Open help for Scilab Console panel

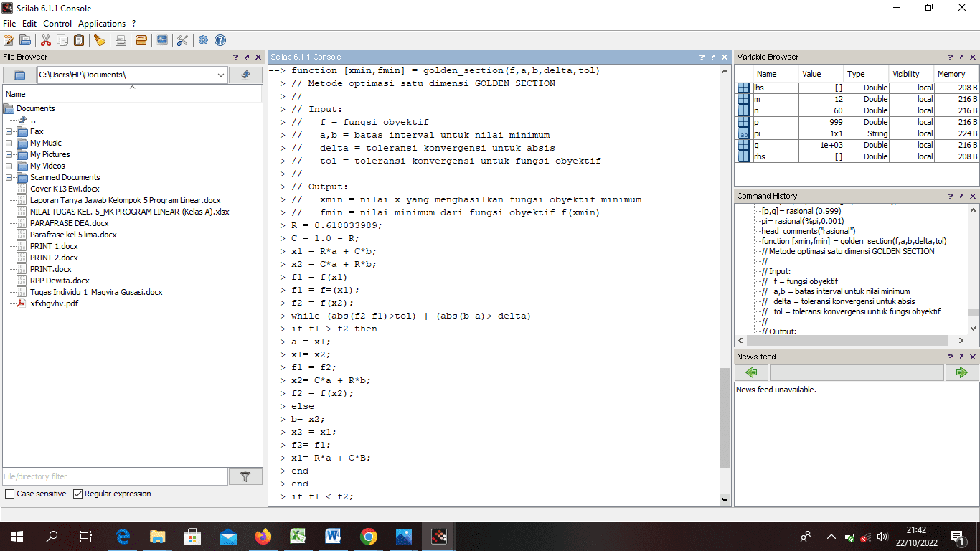pyautogui.click(x=702, y=57)
